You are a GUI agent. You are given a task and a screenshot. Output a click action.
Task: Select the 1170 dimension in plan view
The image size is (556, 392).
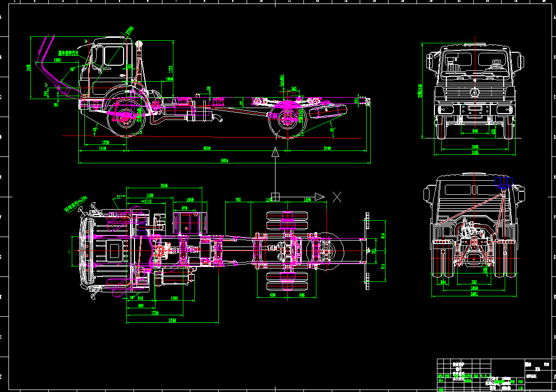146,201
